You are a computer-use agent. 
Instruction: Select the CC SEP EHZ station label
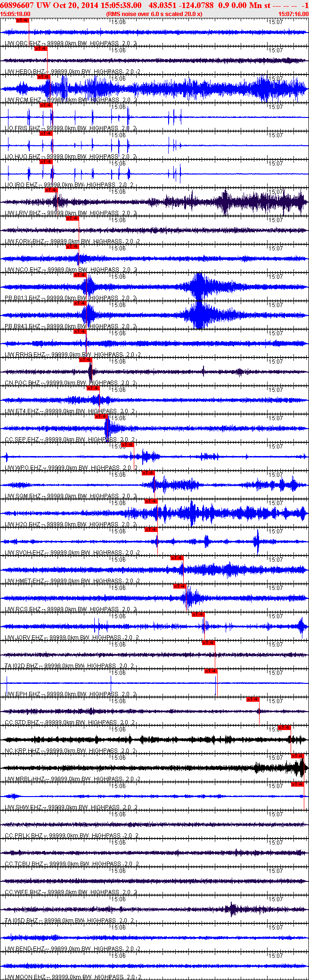click(22, 440)
